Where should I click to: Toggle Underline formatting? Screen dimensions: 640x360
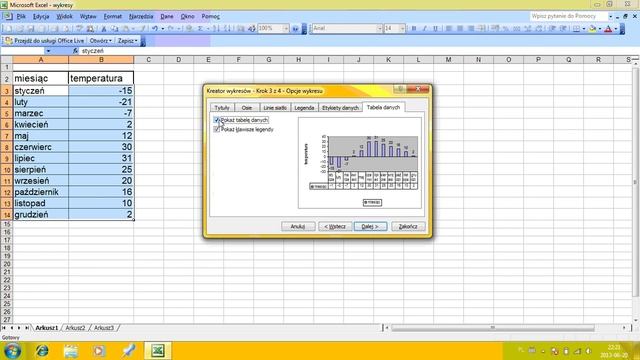point(436,29)
